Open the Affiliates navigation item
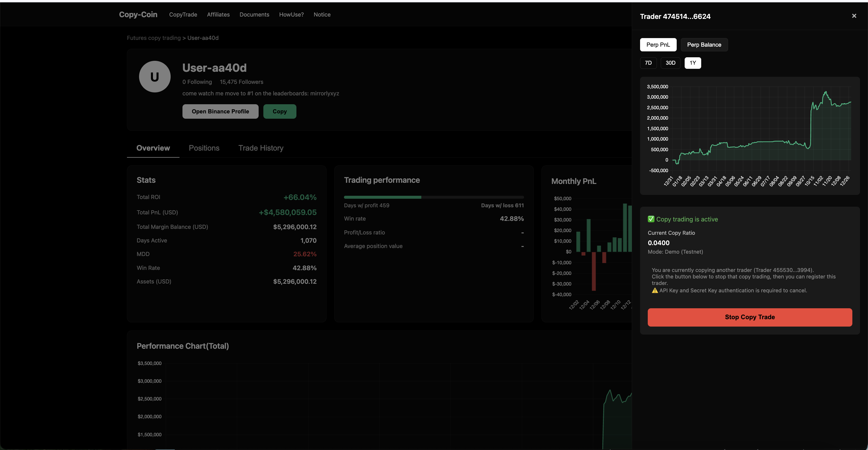The width and height of the screenshot is (868, 450). [x=218, y=14]
